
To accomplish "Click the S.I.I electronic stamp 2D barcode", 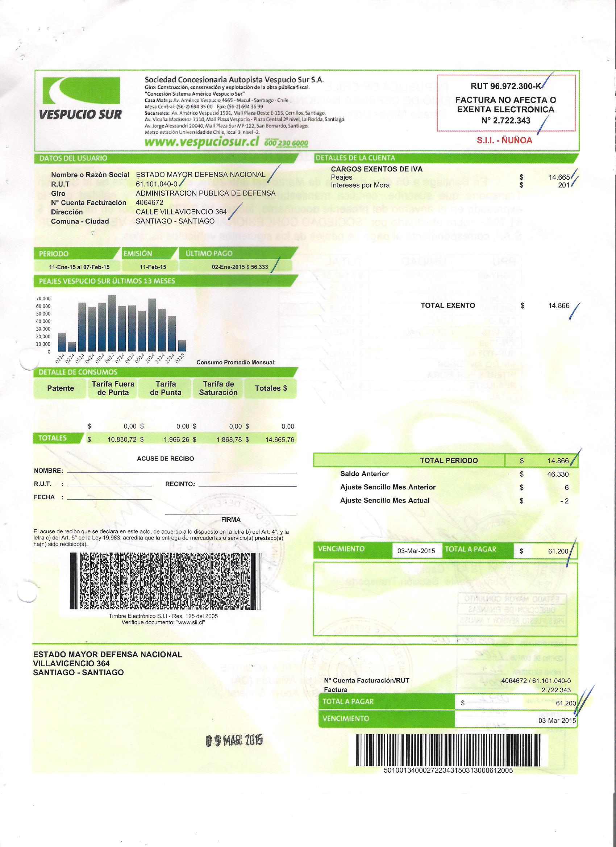I will coord(165,581).
